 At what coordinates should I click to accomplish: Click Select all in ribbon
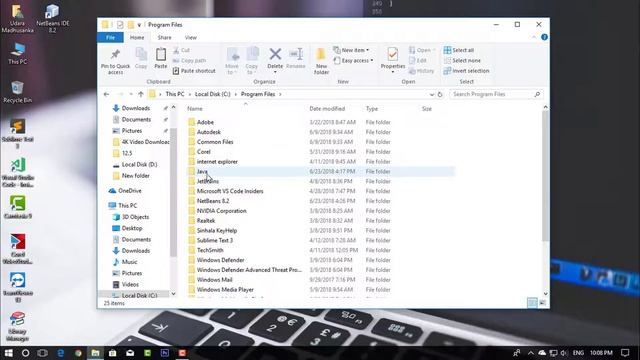pos(459,50)
